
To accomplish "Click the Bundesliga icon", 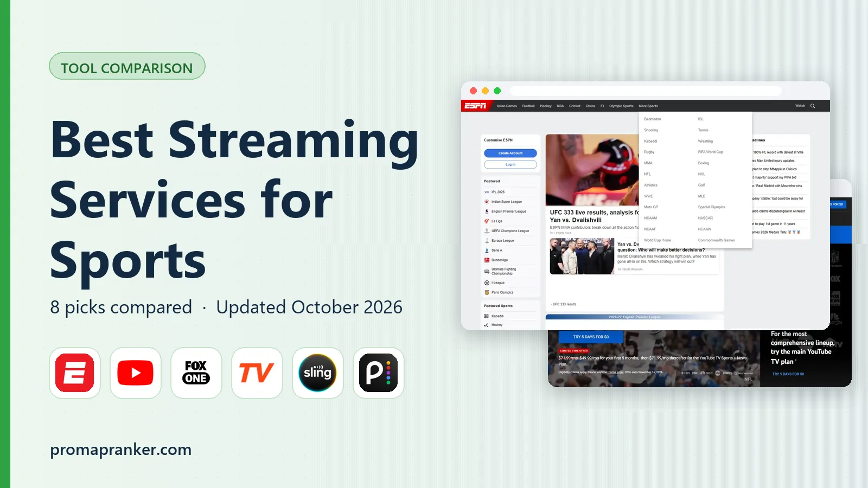I will coord(487,260).
